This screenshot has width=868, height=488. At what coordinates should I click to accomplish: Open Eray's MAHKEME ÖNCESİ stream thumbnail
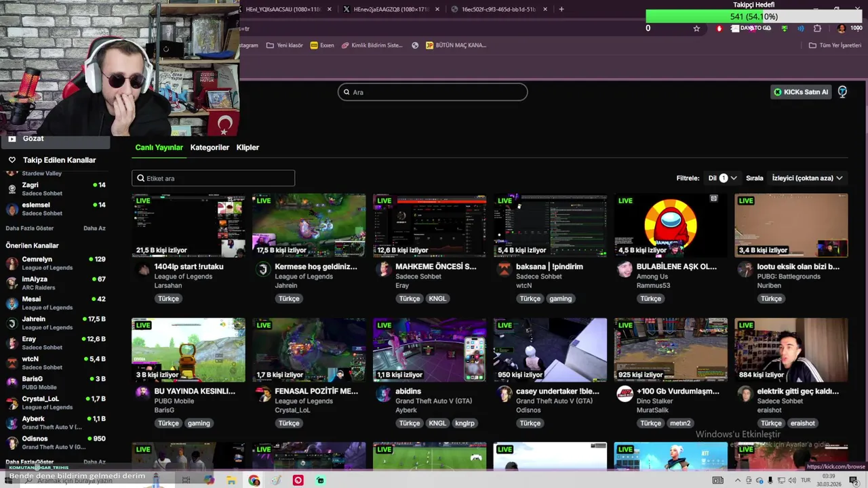430,226
